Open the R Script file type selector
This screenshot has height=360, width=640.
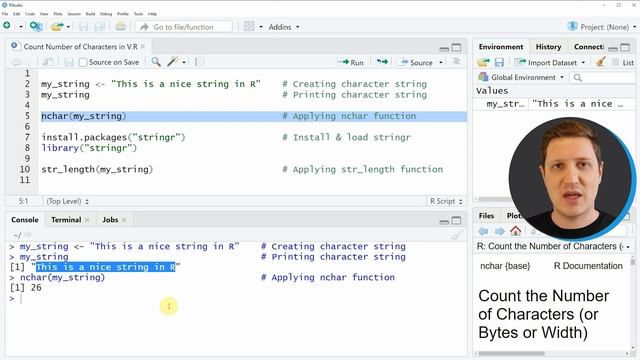pyautogui.click(x=446, y=201)
